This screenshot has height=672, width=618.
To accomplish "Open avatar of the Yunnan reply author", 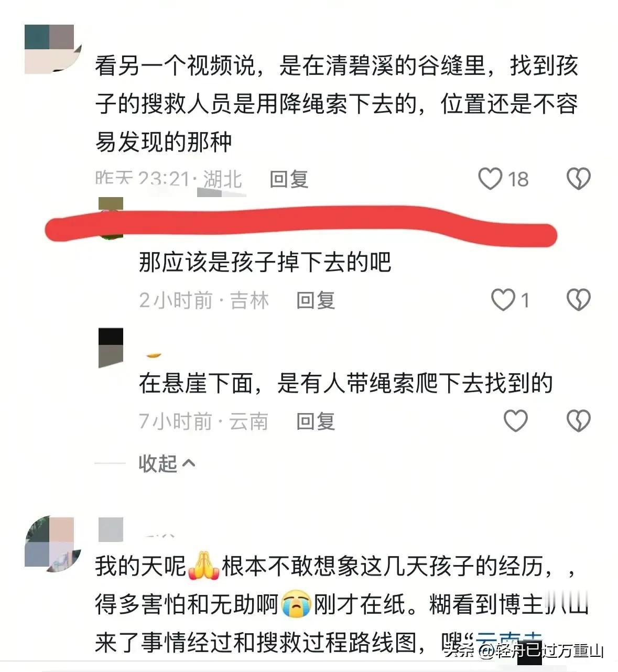I will [111, 348].
